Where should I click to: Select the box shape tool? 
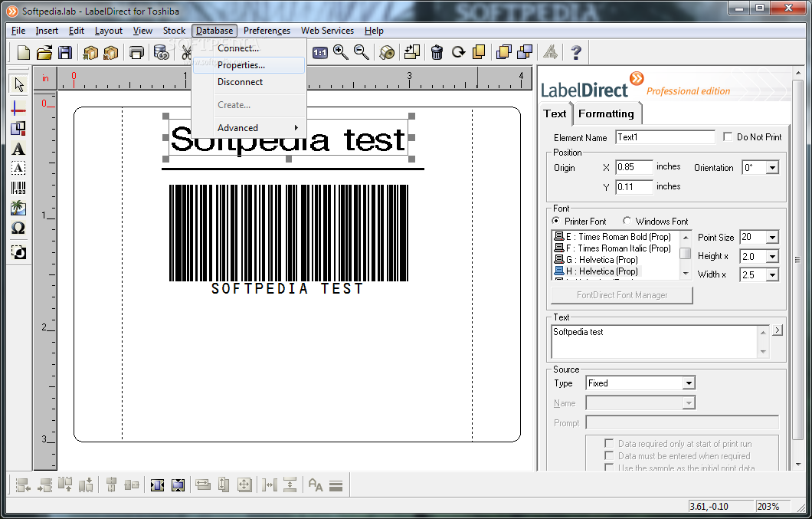click(18, 128)
